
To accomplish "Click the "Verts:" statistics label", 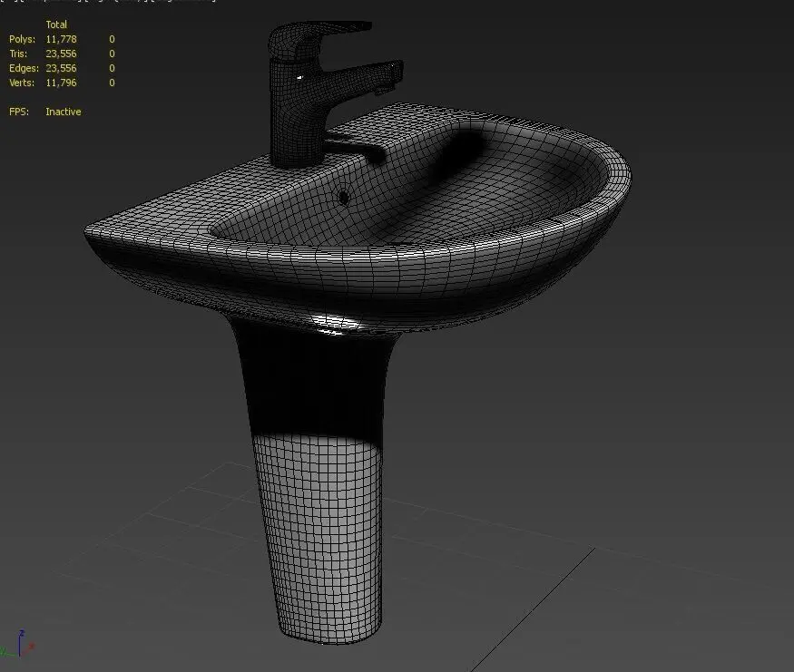I will pos(22,83).
